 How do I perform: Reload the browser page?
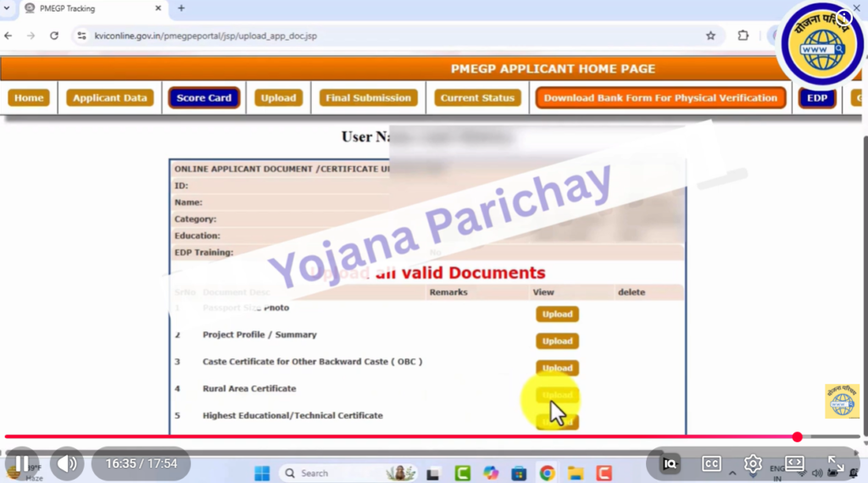click(x=54, y=36)
